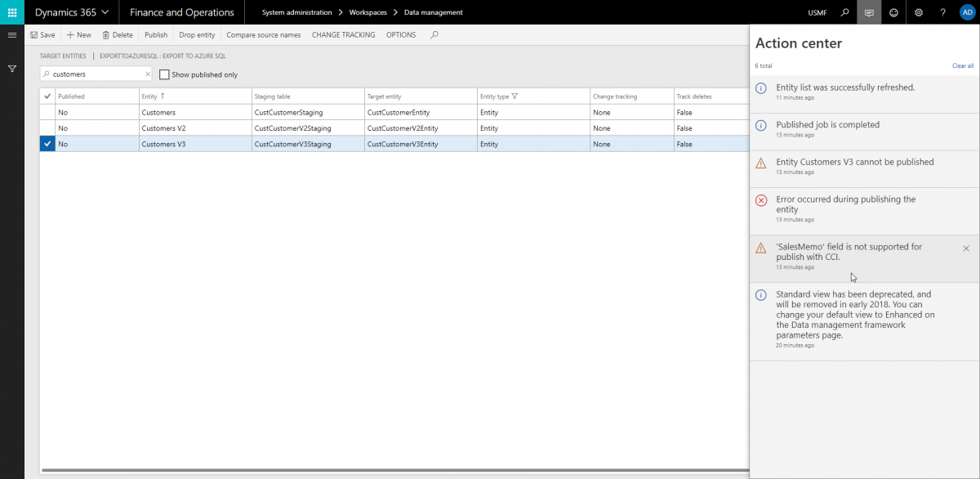Click the Publish button
980x479 pixels.
pyautogui.click(x=156, y=35)
